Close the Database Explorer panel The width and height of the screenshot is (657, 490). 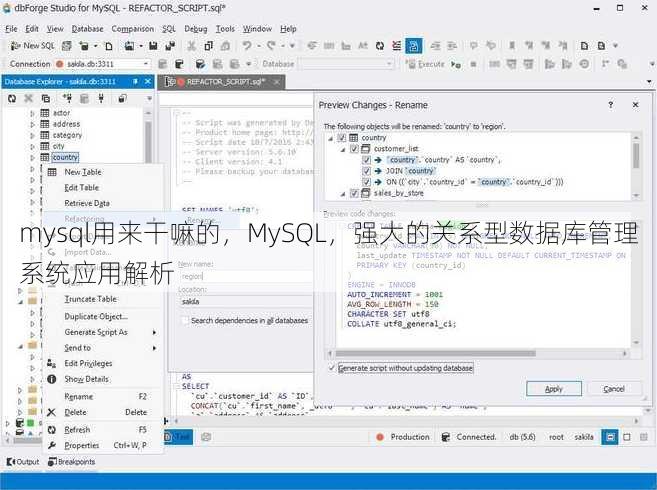tap(148, 81)
